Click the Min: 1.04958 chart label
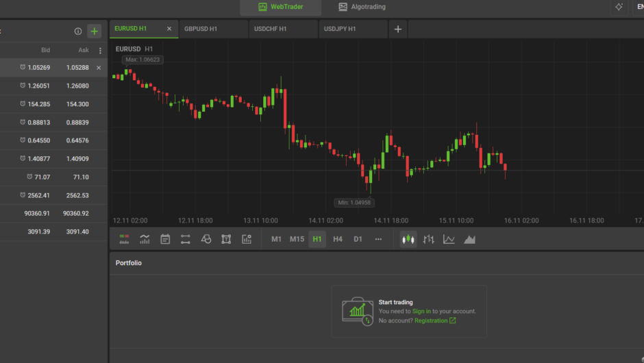Image resolution: width=644 pixels, height=363 pixels. coord(354,203)
